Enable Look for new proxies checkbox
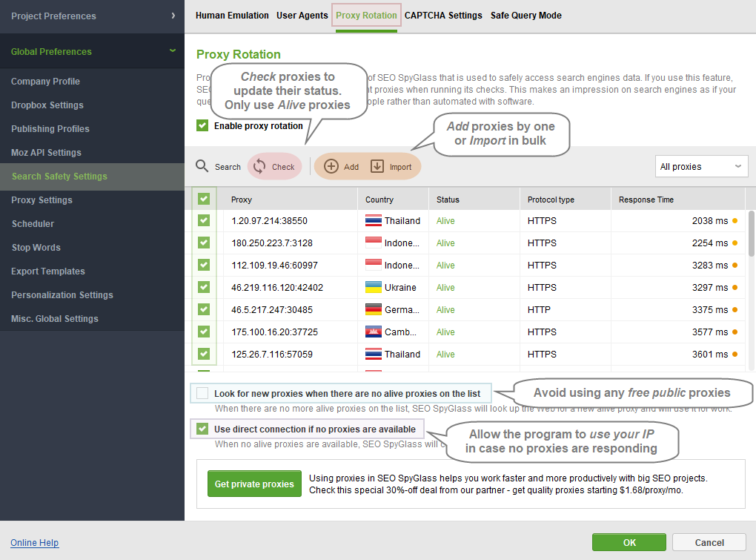 coord(202,393)
